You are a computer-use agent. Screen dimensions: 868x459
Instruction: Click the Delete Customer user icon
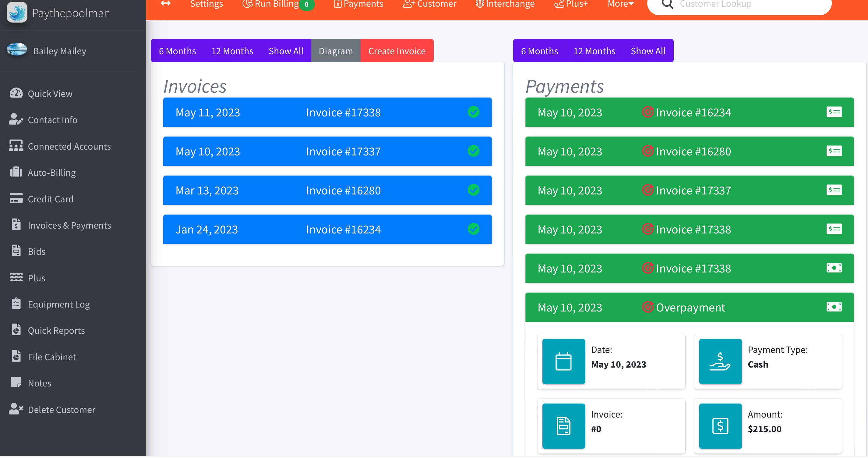16,409
